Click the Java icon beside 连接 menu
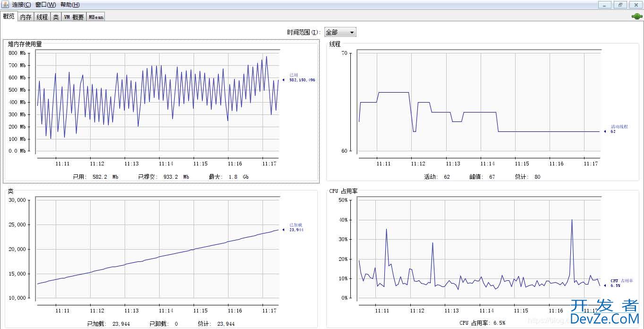The width and height of the screenshot is (644, 329). (5, 5)
